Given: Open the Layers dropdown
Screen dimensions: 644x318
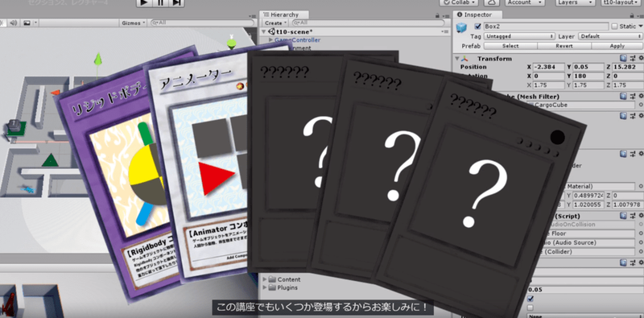Looking at the screenshot, I should (576, 2).
